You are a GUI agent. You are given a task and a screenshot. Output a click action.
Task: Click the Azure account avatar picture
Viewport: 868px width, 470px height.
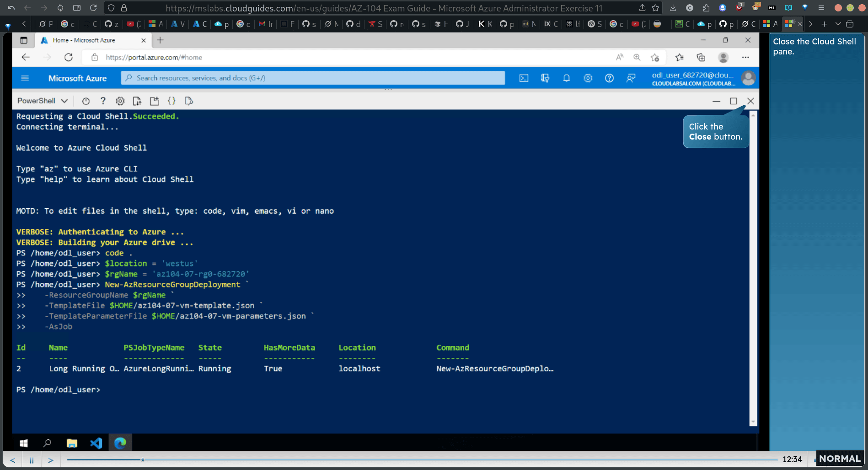point(748,78)
